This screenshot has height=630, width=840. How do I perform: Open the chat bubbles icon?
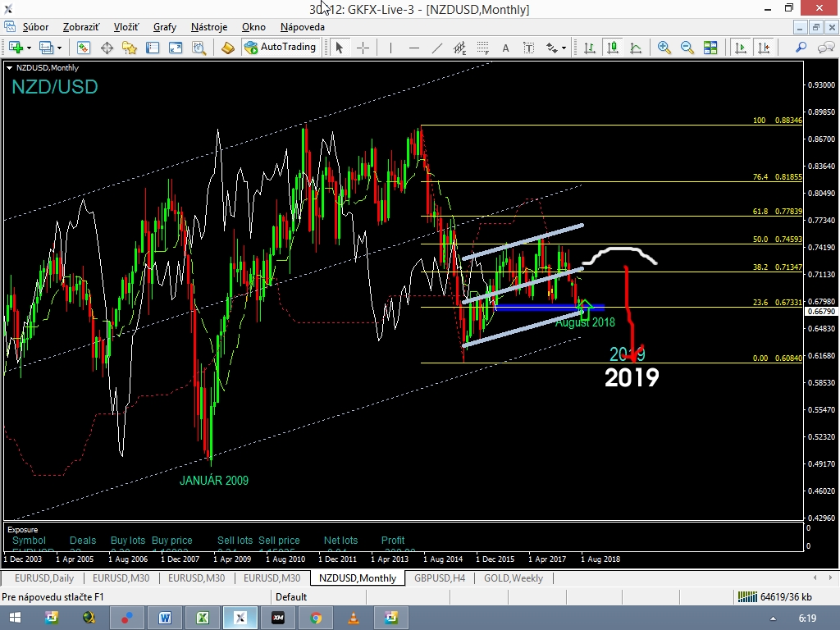coord(826,48)
